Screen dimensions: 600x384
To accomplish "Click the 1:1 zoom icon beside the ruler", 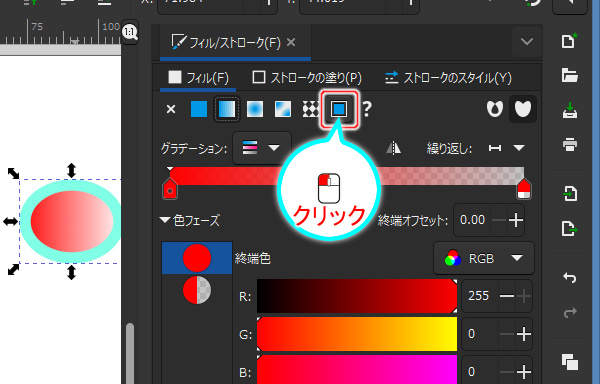I will pyautogui.click(x=130, y=32).
